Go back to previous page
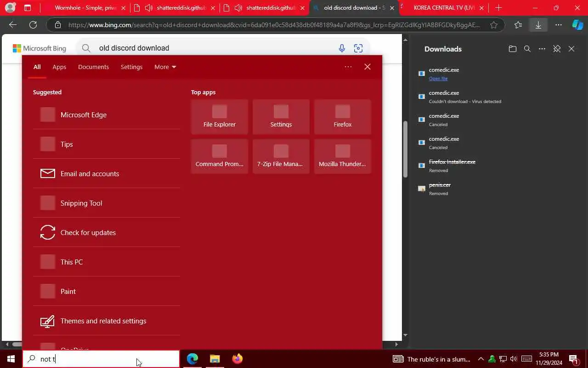Image resolution: width=588 pixels, height=368 pixels. click(13, 25)
